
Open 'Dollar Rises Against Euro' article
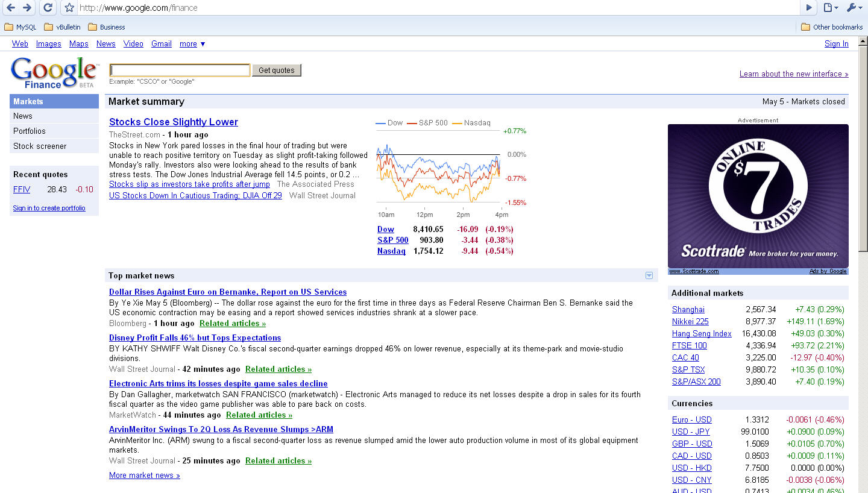tap(228, 292)
